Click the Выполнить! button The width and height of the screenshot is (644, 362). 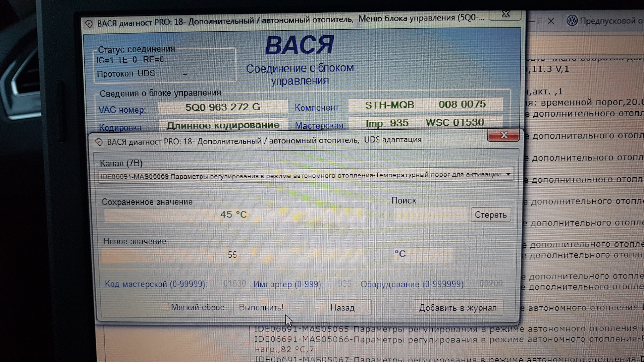261,307
